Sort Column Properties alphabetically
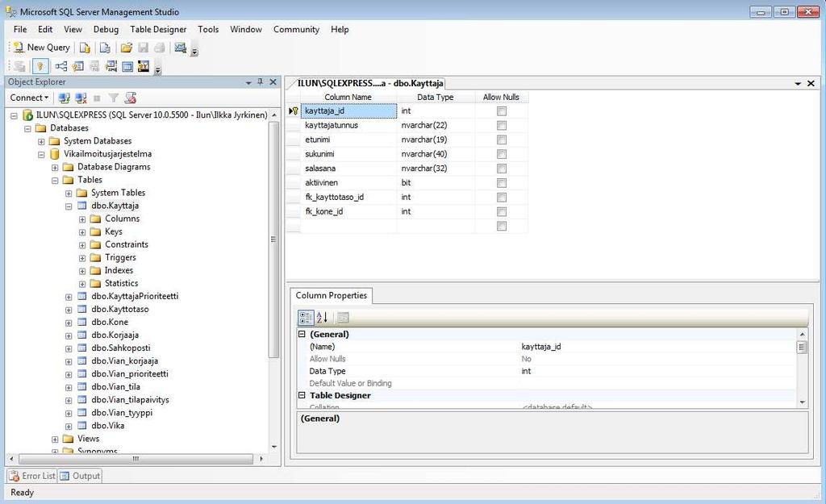The height and width of the screenshot is (504, 826). coord(322,318)
